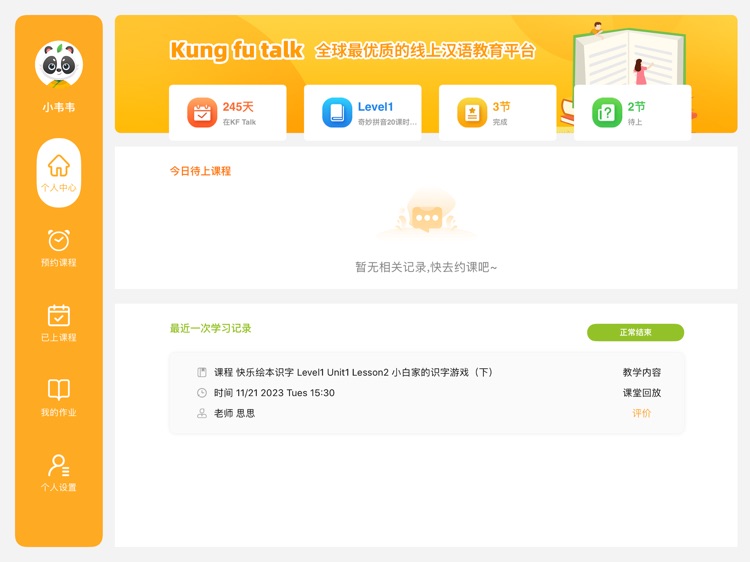
Task: Click the 全球最优质的线上汉语教育平台 slogan
Action: pos(425,50)
